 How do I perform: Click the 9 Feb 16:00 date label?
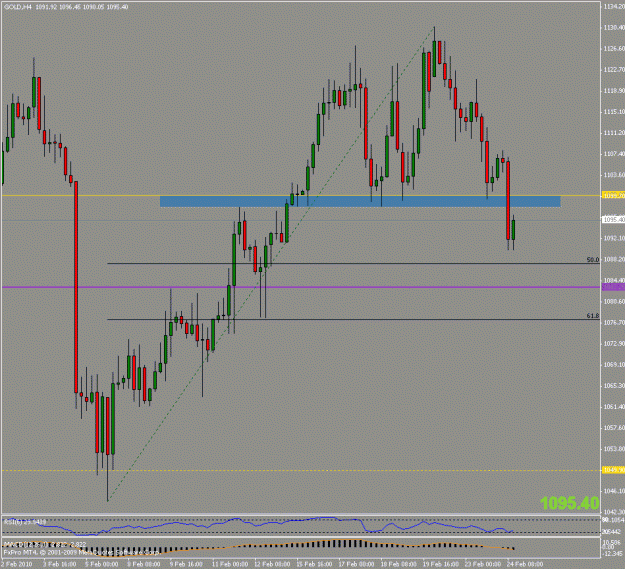point(186,564)
